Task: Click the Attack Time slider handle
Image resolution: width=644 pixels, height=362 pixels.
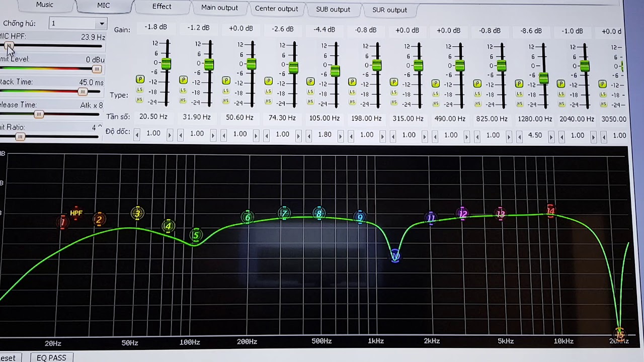Action: (x=83, y=92)
